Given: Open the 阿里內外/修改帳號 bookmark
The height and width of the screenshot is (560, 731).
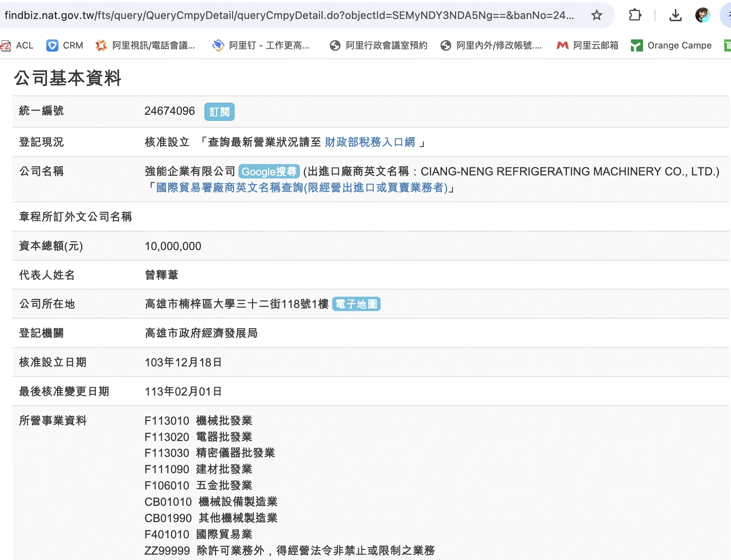Looking at the screenshot, I should click(491, 45).
